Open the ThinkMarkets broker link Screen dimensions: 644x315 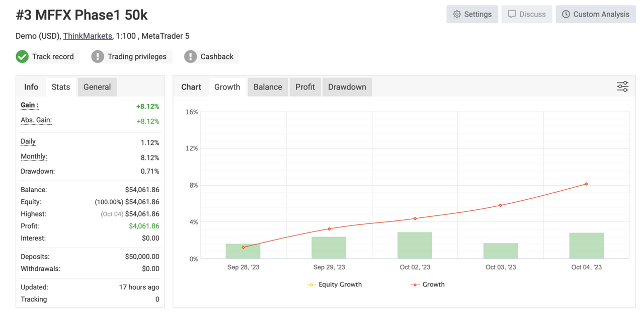(x=88, y=36)
